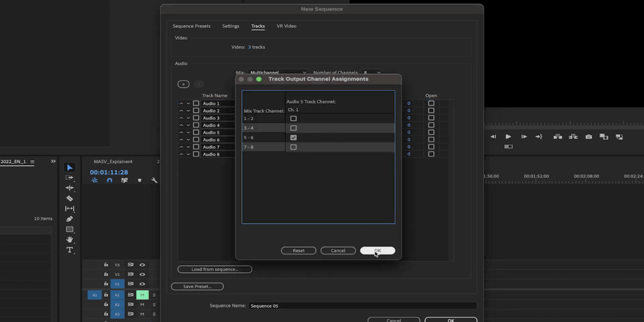Screen dimensions: 644x322
Task: Open the Mix Multichannel dropdown
Action: [279, 72]
